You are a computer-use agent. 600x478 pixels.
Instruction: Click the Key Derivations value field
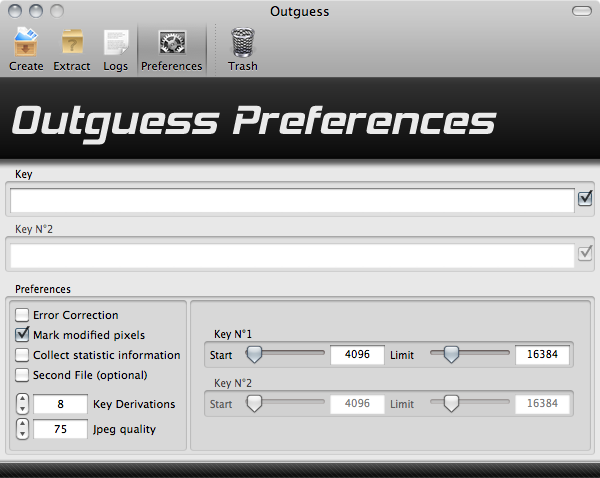pyautogui.click(x=60, y=404)
